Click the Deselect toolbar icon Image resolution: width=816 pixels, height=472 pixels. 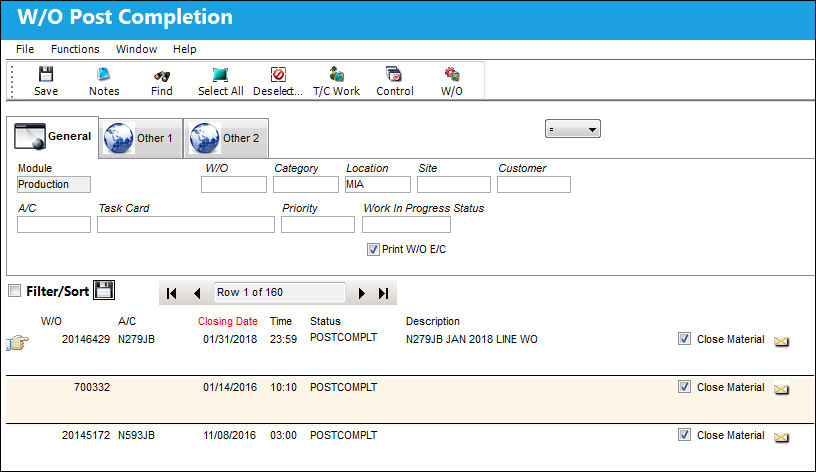(278, 74)
